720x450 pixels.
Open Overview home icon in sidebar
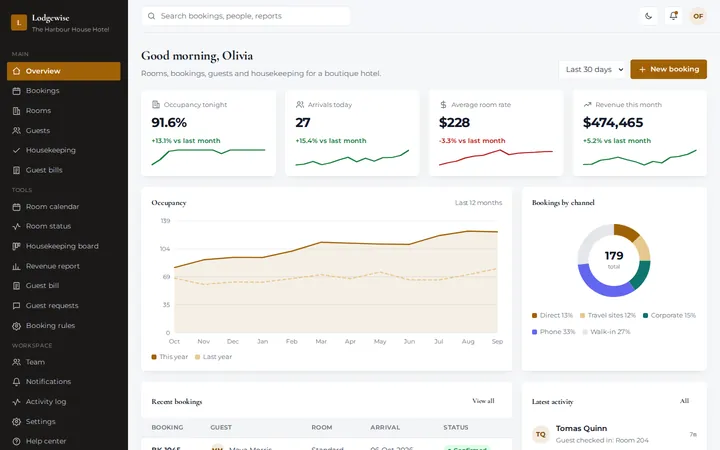[x=17, y=71]
